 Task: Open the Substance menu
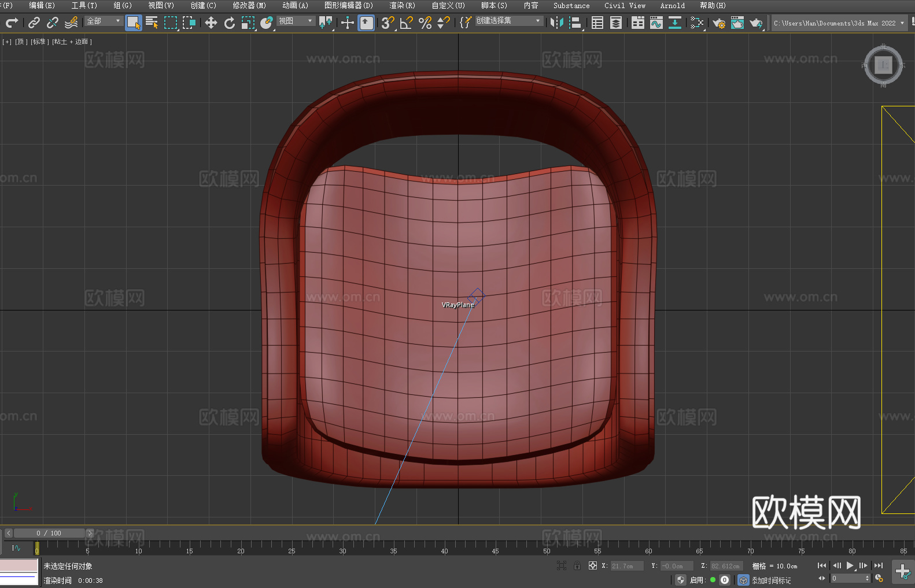(x=571, y=5)
